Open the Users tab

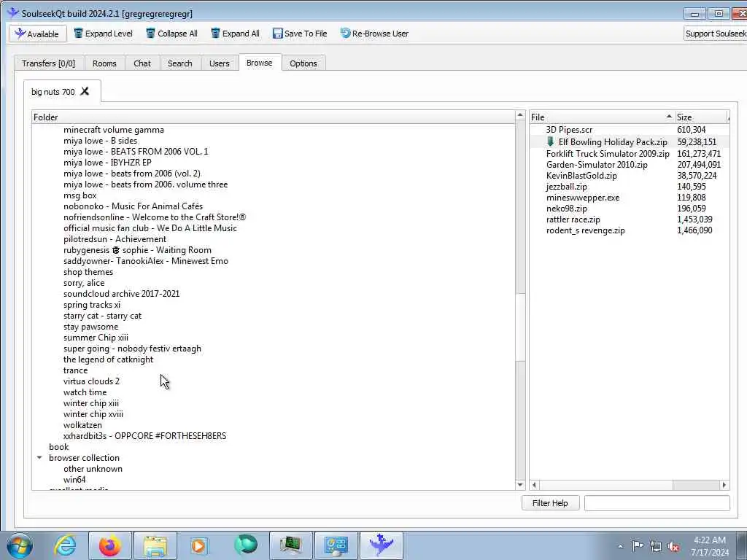[219, 63]
